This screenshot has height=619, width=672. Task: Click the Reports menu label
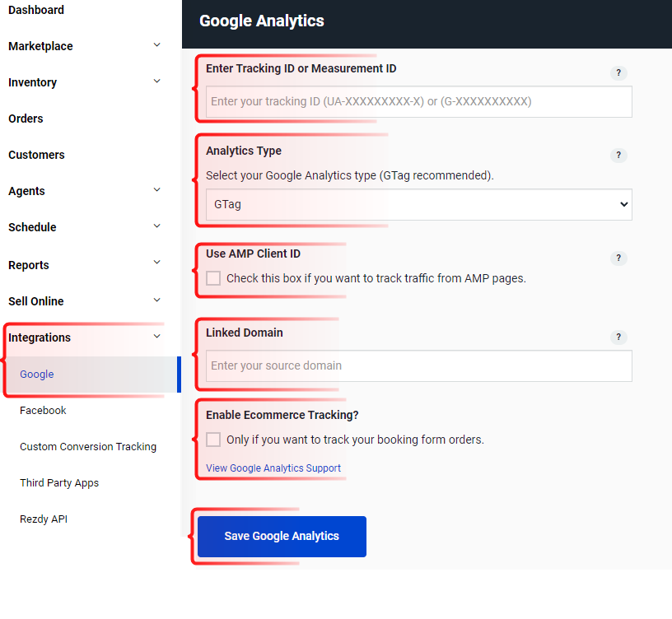[x=29, y=265]
